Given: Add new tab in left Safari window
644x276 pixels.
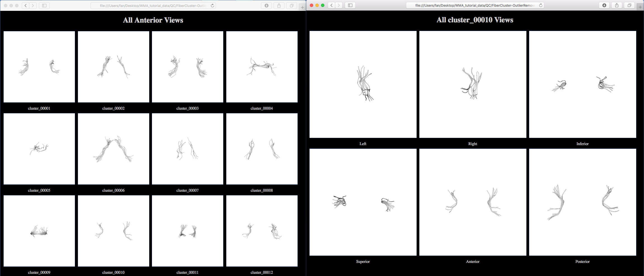Looking at the screenshot, I should (x=302, y=7).
